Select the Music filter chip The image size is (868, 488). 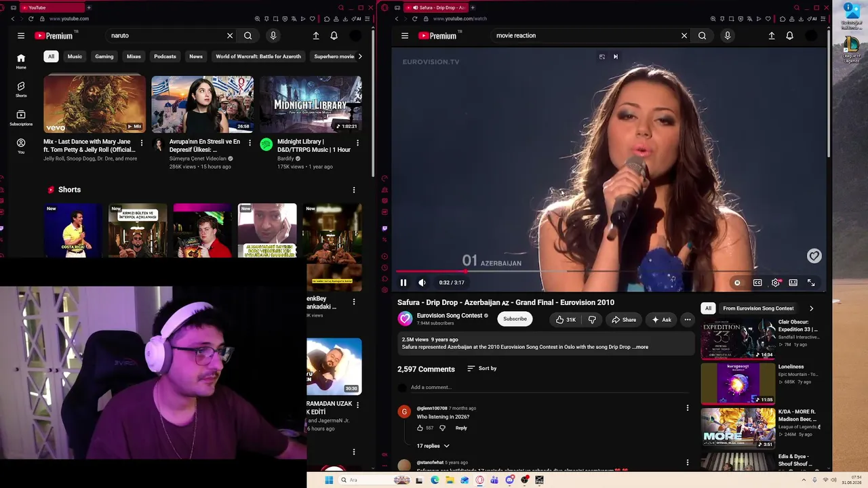tap(75, 57)
